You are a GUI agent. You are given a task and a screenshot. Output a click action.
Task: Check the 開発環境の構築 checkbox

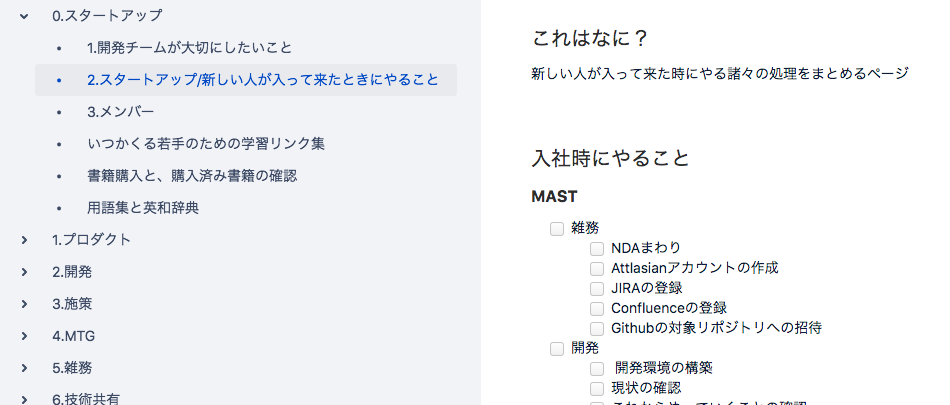click(x=597, y=368)
